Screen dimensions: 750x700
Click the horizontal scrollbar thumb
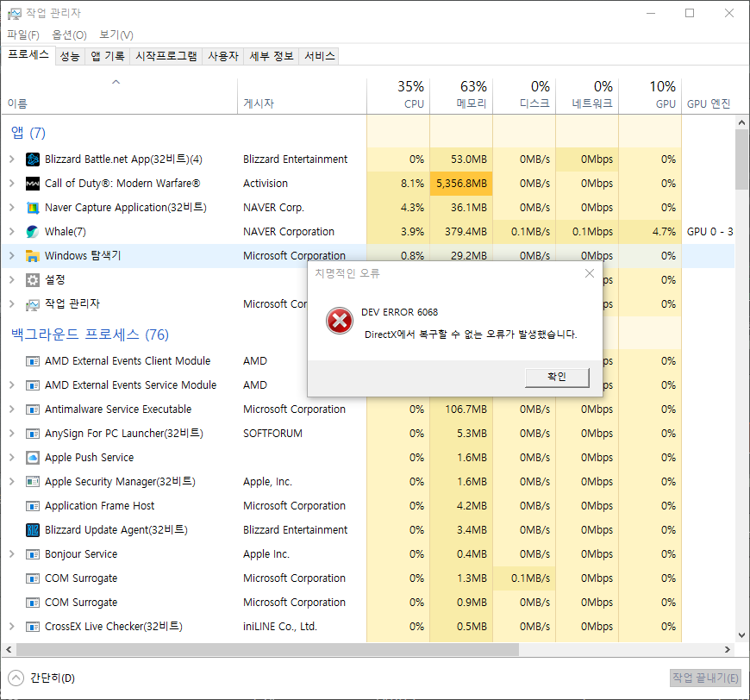pyautogui.click(x=267, y=650)
